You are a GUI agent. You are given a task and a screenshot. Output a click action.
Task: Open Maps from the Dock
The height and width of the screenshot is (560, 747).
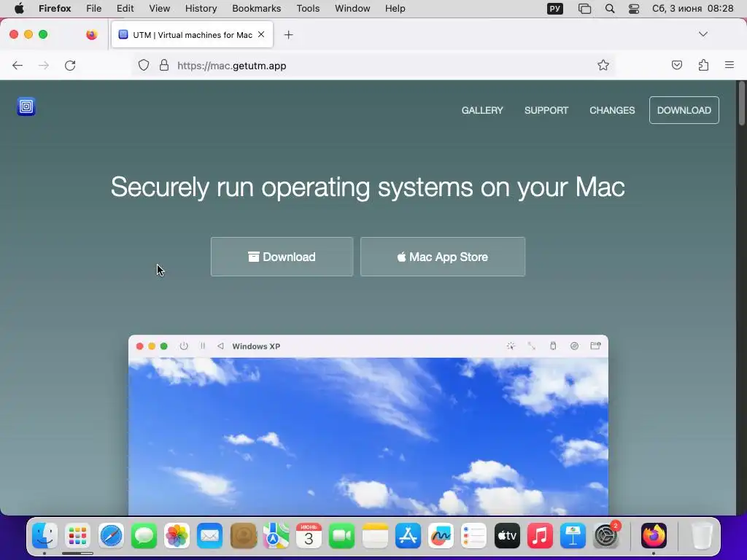276,536
